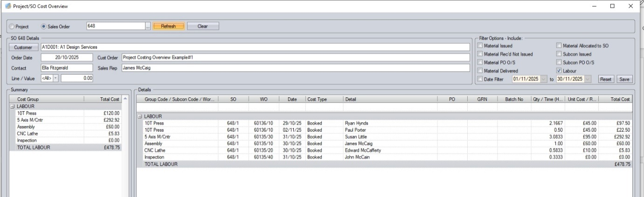The image size is (644, 197).
Task: Click the Reset filter button
Action: pos(605,79)
